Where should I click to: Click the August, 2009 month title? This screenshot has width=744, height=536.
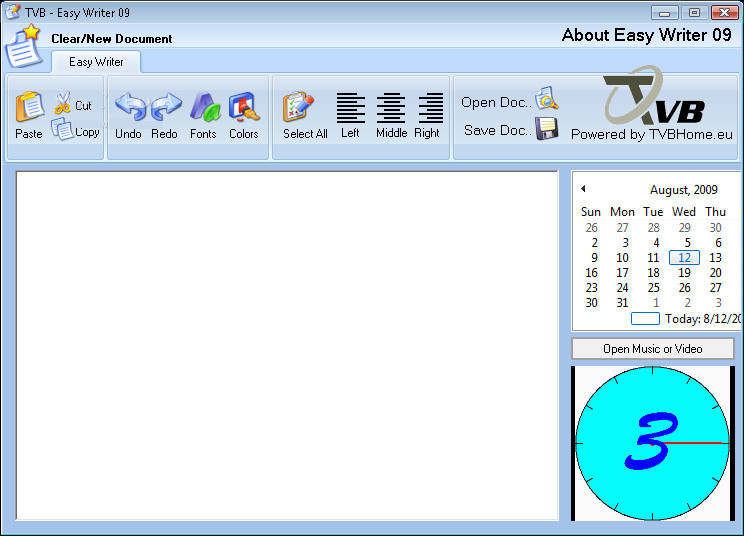point(683,190)
